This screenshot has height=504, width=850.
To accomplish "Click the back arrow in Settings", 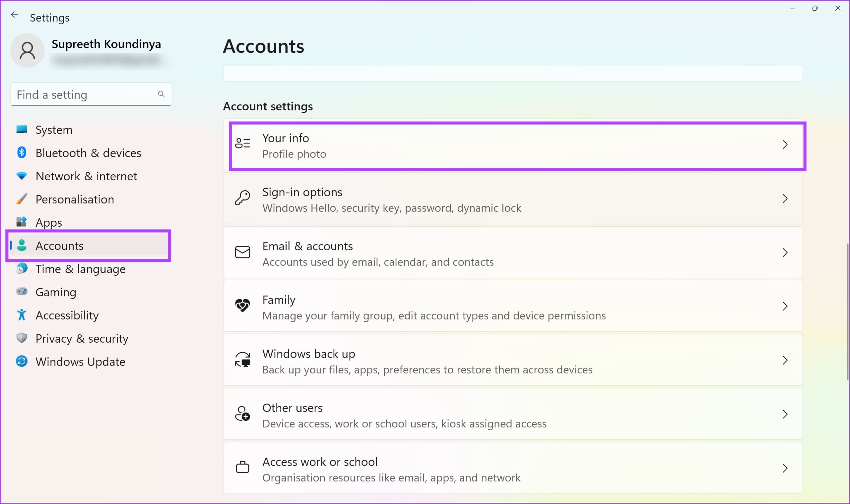I will 14,15.
